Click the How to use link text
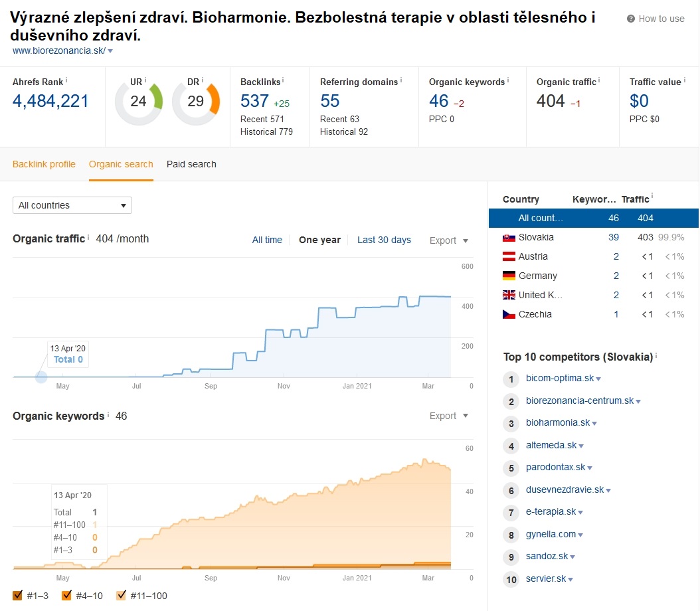This screenshot has width=700, height=611. coord(661,19)
